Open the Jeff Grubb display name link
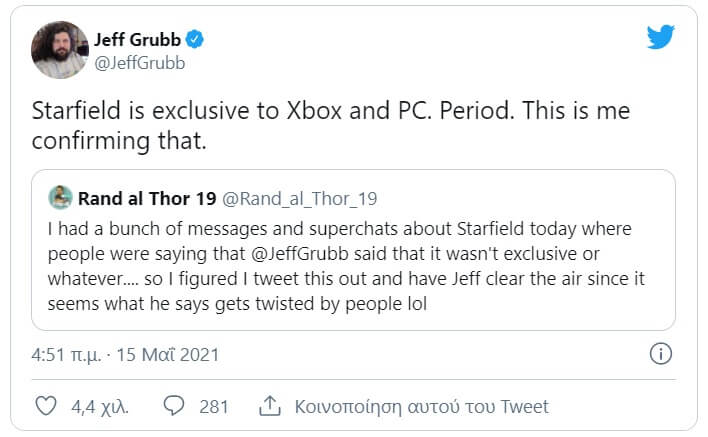 138,40
